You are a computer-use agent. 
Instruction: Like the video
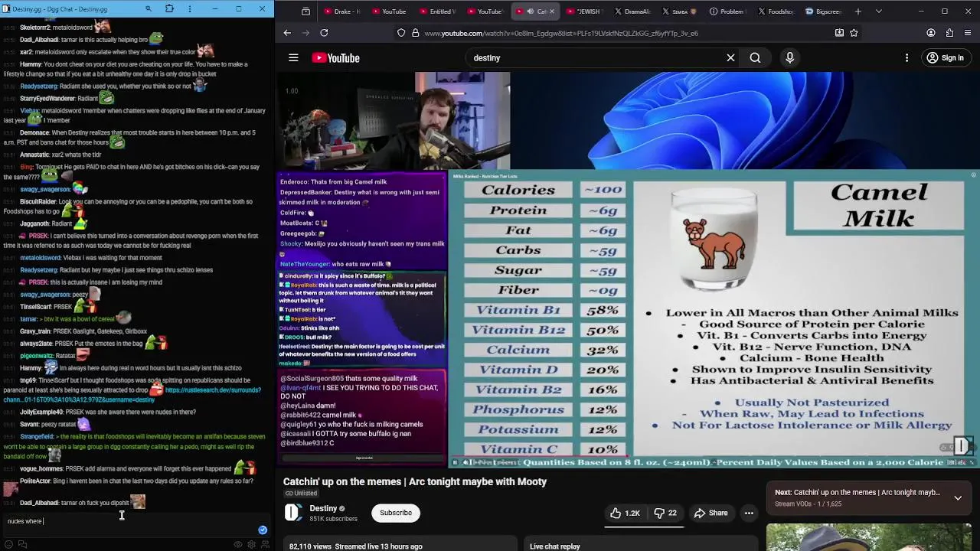tap(625, 513)
